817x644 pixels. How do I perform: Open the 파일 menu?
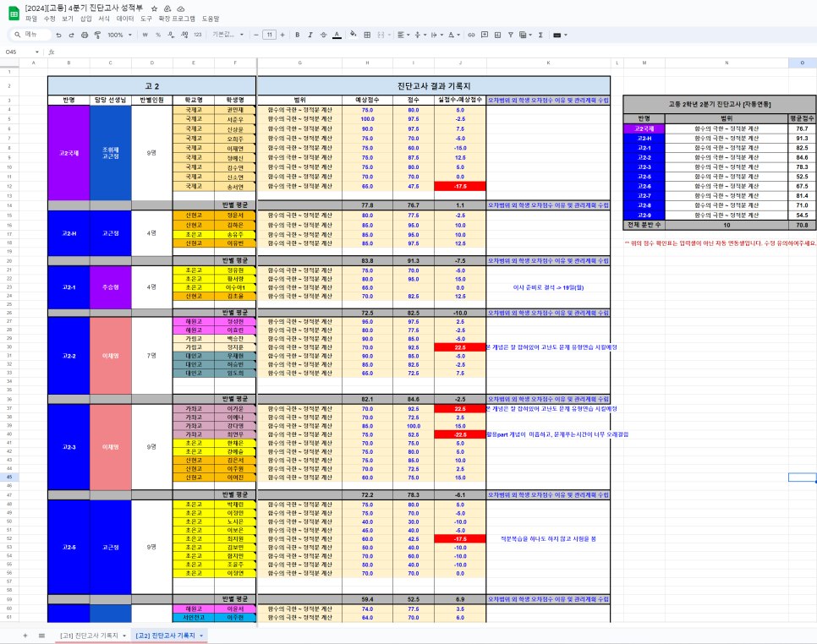pyautogui.click(x=31, y=19)
